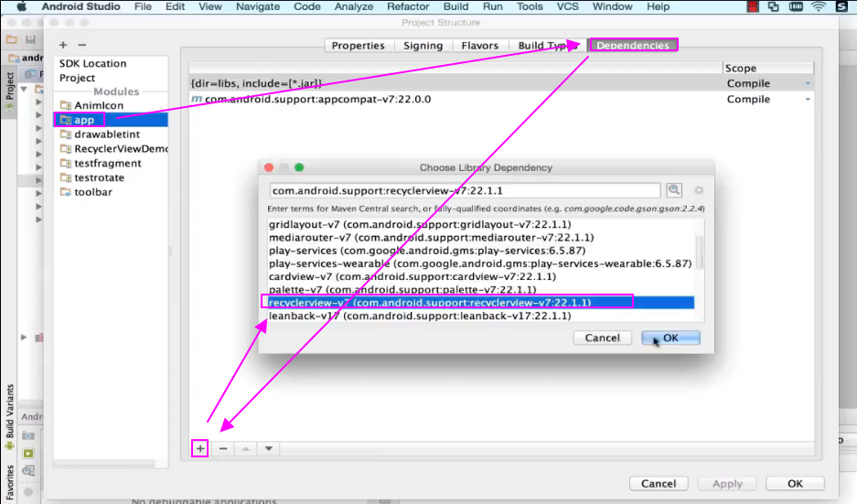Select the drawabletint module
Screen dimensions: 857x504
[x=111, y=134]
